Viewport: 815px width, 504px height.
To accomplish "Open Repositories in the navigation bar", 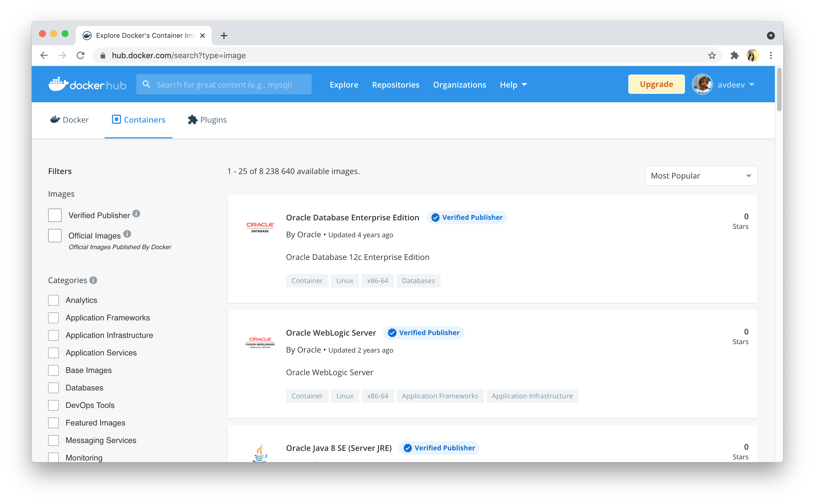I will [x=395, y=85].
